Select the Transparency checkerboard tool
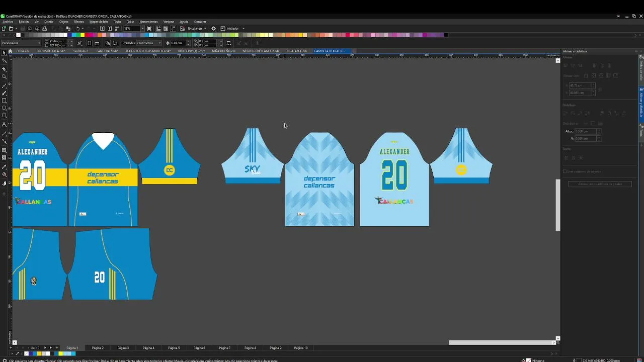This screenshot has width=644, height=362. 5,158
